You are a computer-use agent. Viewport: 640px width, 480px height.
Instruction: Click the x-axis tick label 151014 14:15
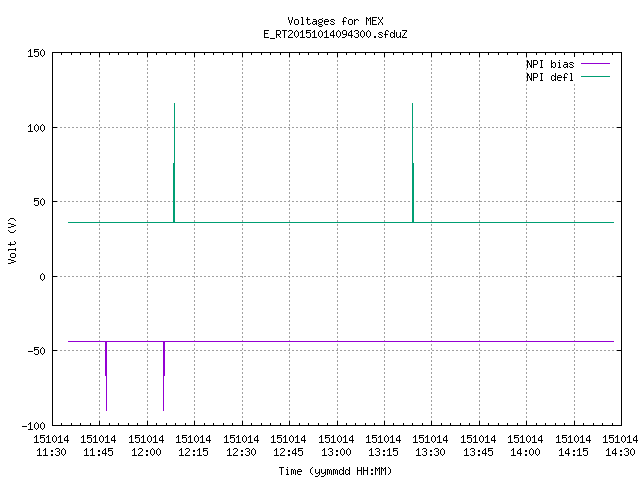(x=573, y=446)
